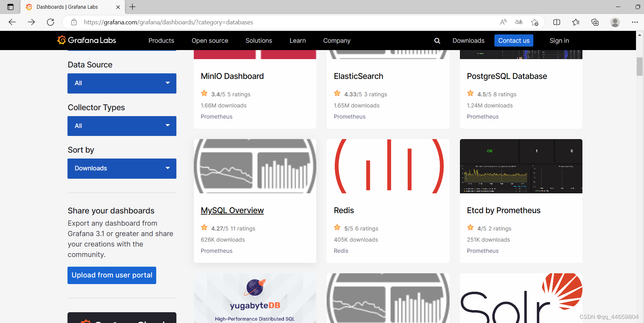
Task: Click '1.66M downloads' on MinIO card
Action: click(223, 105)
